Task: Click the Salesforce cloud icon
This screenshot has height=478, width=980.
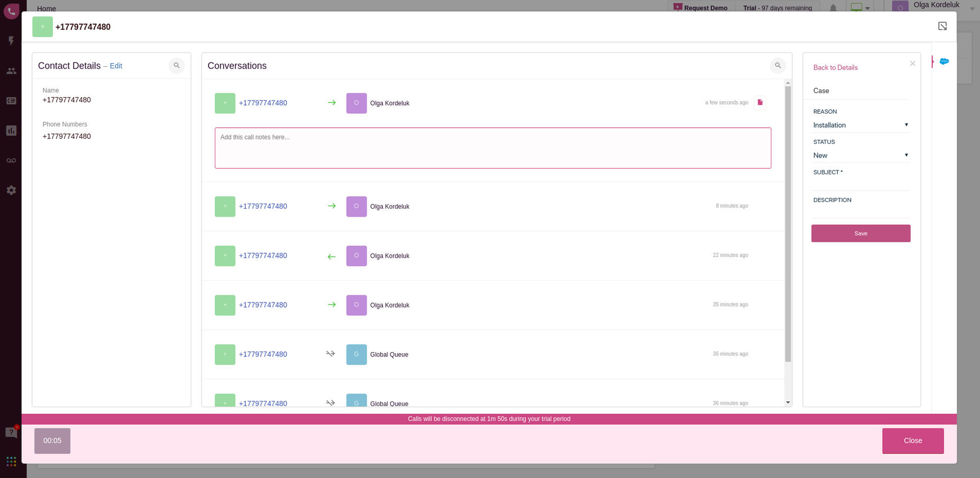Action: click(944, 61)
